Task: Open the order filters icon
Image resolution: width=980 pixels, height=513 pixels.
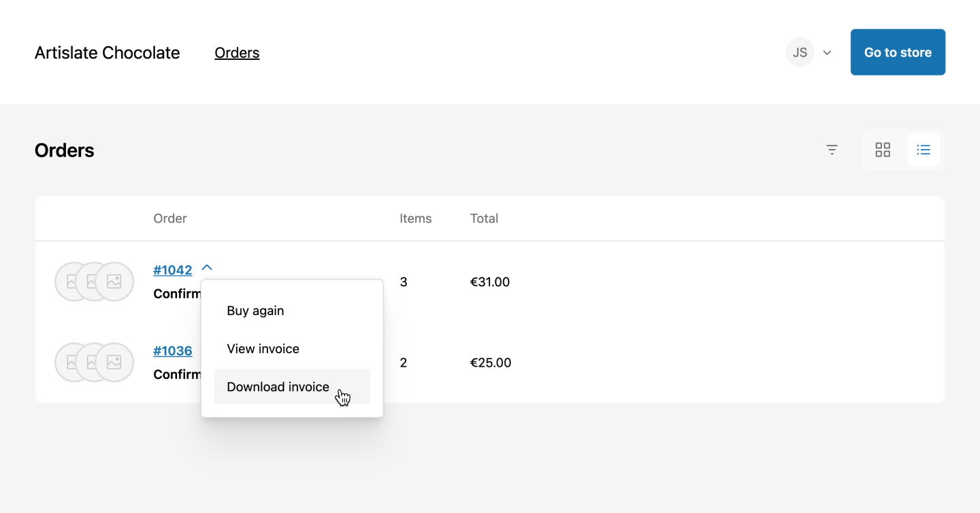Action: 832,150
